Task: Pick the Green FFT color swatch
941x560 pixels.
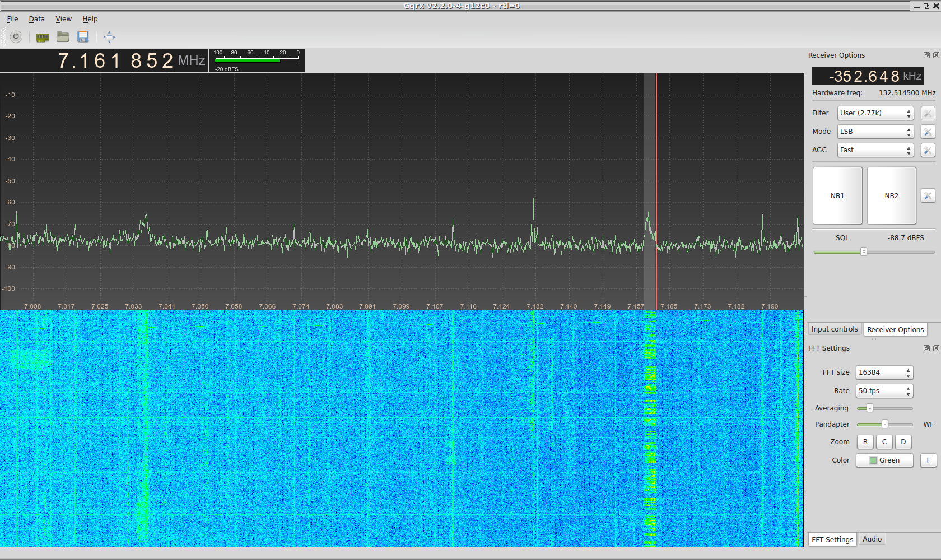Action: [x=884, y=460]
